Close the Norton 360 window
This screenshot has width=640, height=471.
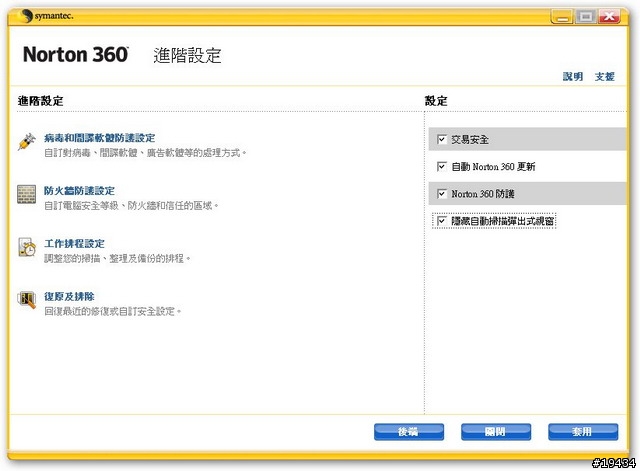pyautogui.click(x=609, y=17)
